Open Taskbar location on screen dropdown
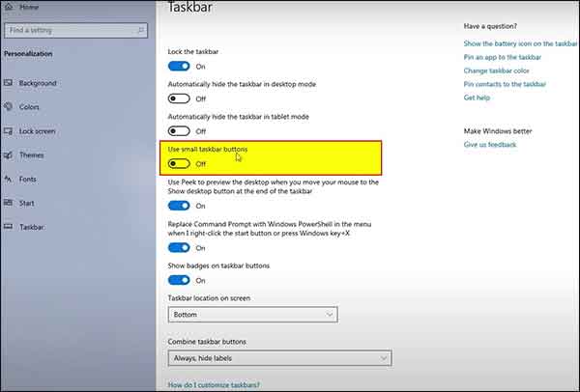580x392 pixels. click(252, 315)
